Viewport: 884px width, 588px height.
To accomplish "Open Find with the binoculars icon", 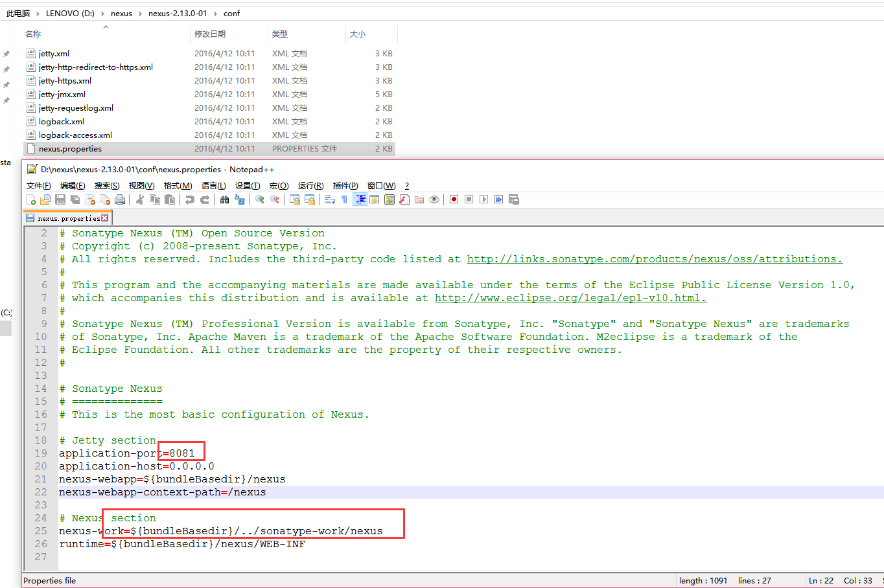I will click(x=225, y=199).
